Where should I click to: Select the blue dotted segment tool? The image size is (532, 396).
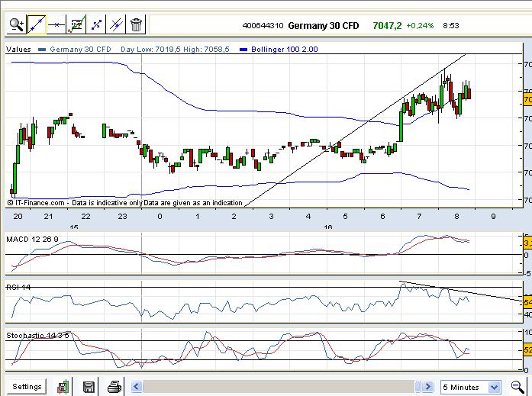coord(96,24)
